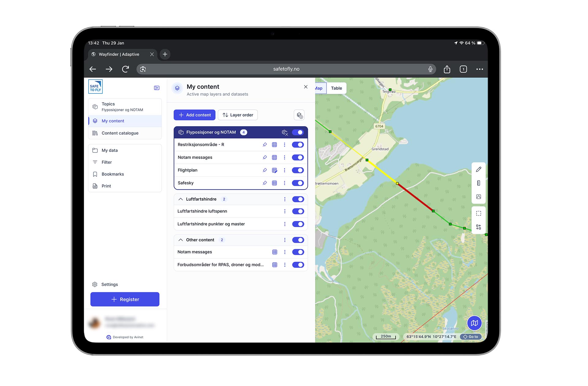Open options menu for Notam messages layer
This screenshot has height=386, width=588.
tap(285, 157)
